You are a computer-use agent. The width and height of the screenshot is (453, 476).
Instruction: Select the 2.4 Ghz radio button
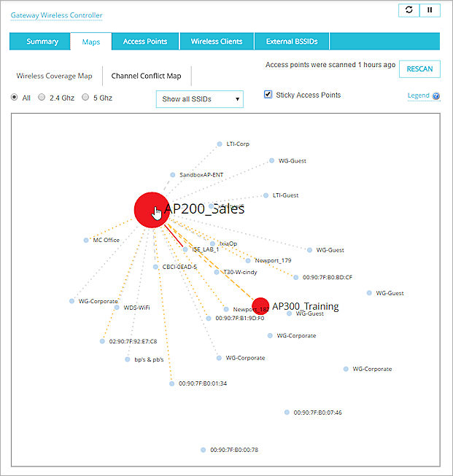click(x=42, y=97)
